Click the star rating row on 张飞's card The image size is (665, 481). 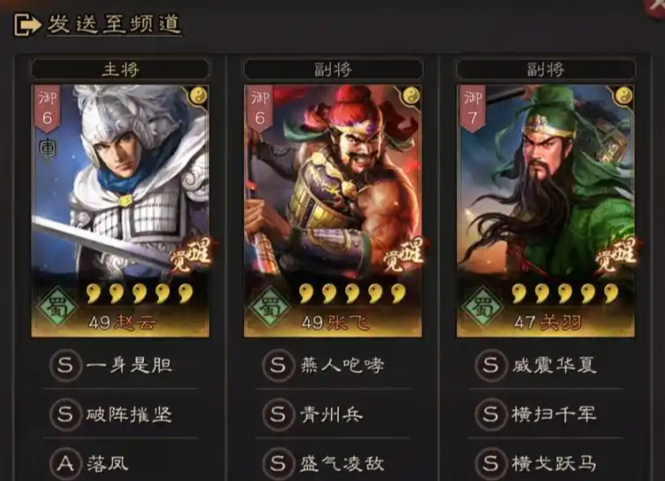tap(352, 294)
